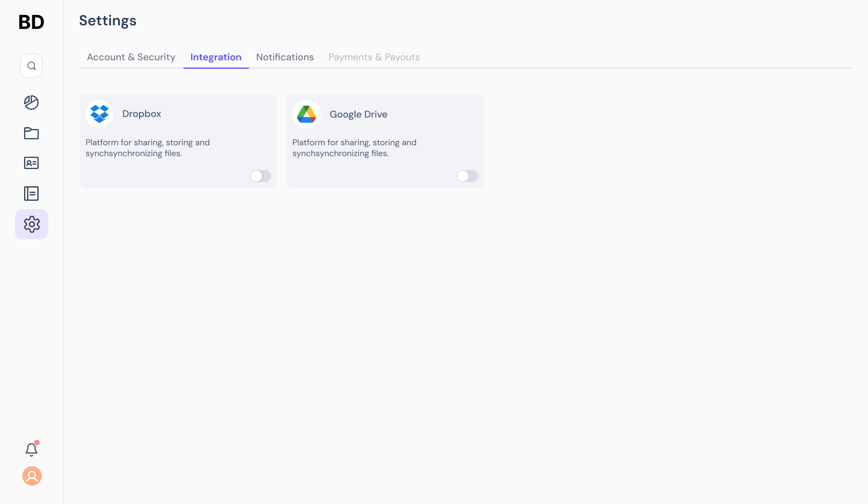Switch to Account & Security tab

tap(131, 57)
